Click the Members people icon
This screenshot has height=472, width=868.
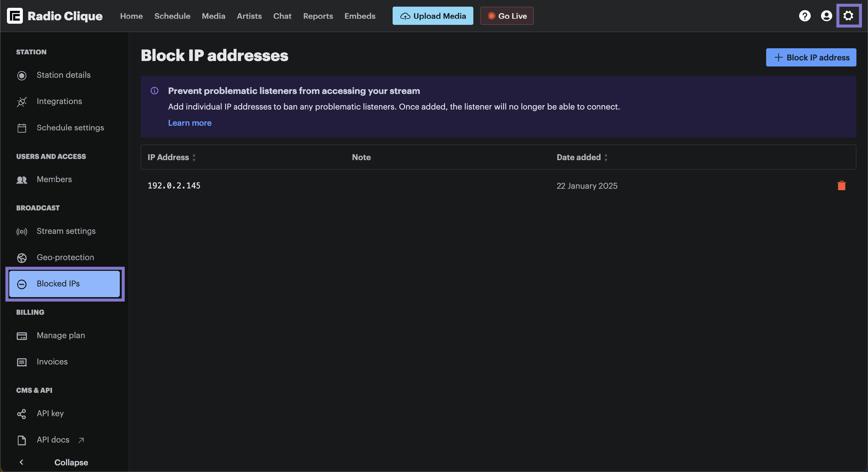pyautogui.click(x=22, y=180)
